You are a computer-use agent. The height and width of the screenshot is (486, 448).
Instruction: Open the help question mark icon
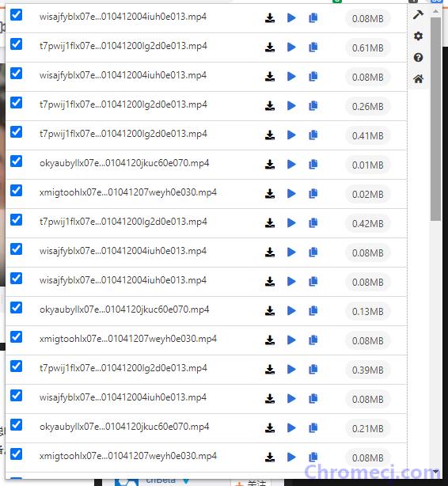tap(418, 57)
